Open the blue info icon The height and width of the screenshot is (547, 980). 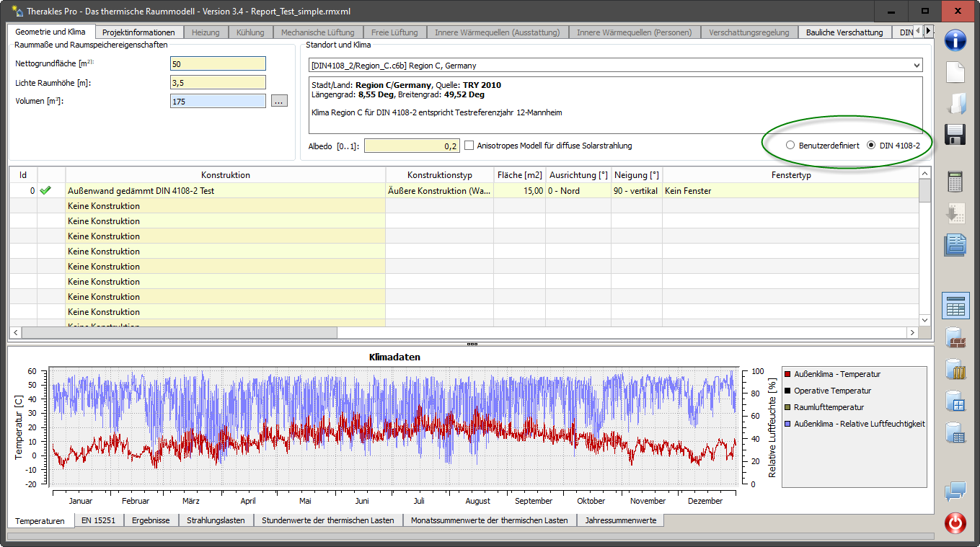tap(955, 40)
